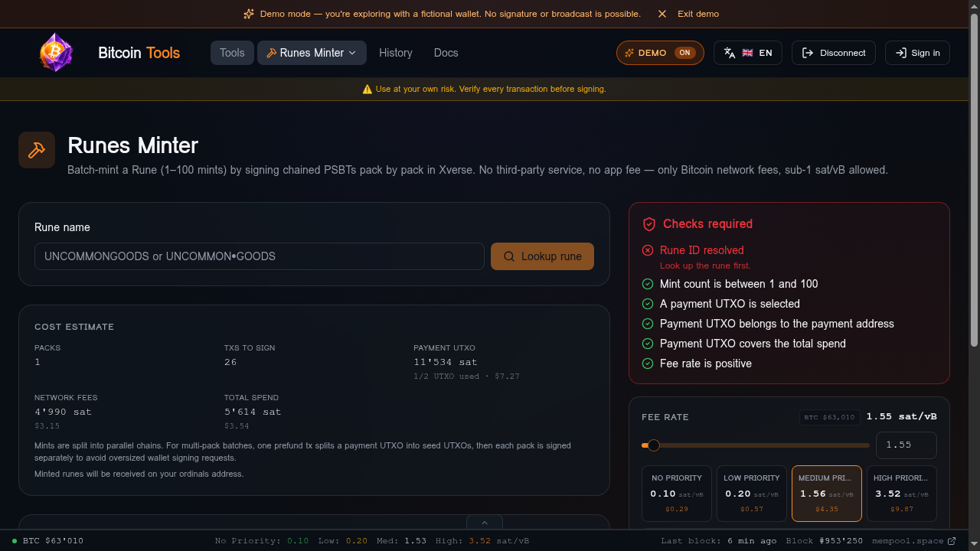Click the check icon beside Fee rate is positive
The image size is (980, 551).
[648, 364]
